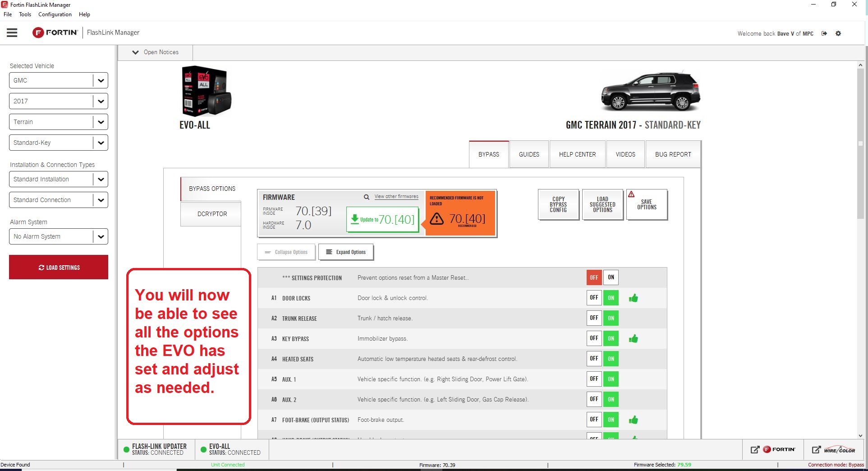
Task: Select recommended firmware 70.[40] orange box
Action: [x=460, y=213]
